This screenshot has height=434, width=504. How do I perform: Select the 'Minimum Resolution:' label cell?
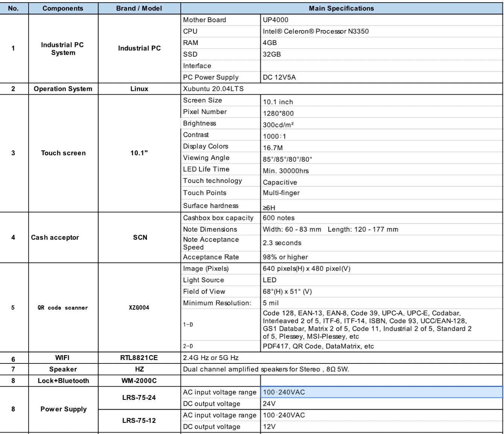(221, 303)
